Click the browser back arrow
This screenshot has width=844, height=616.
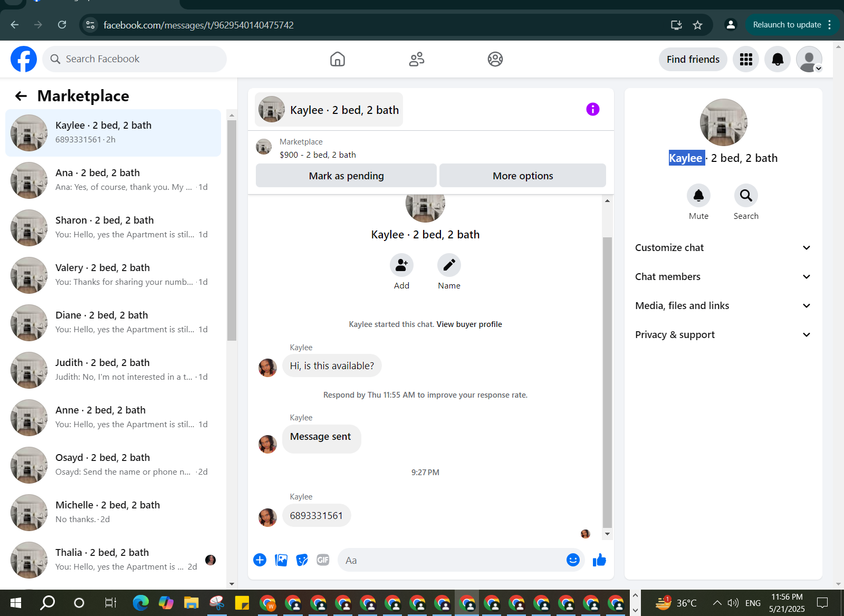tap(15, 25)
